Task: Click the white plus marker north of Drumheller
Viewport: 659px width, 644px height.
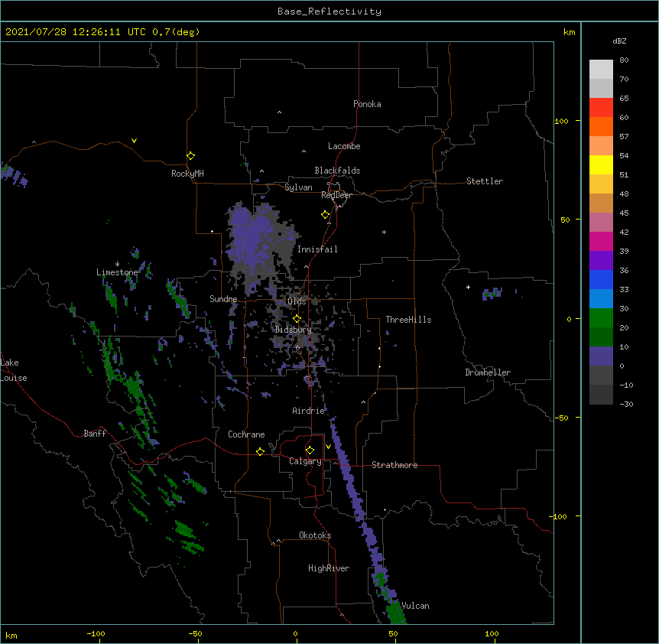Action: pos(468,287)
